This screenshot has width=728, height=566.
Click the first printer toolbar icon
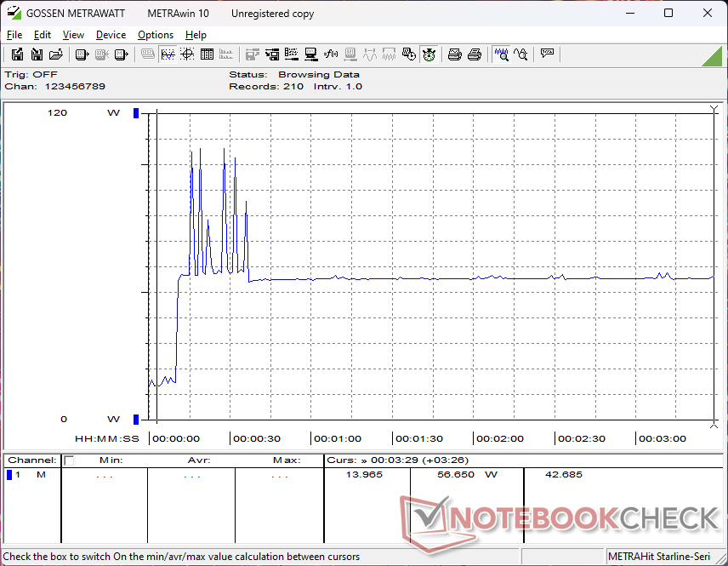[455, 54]
